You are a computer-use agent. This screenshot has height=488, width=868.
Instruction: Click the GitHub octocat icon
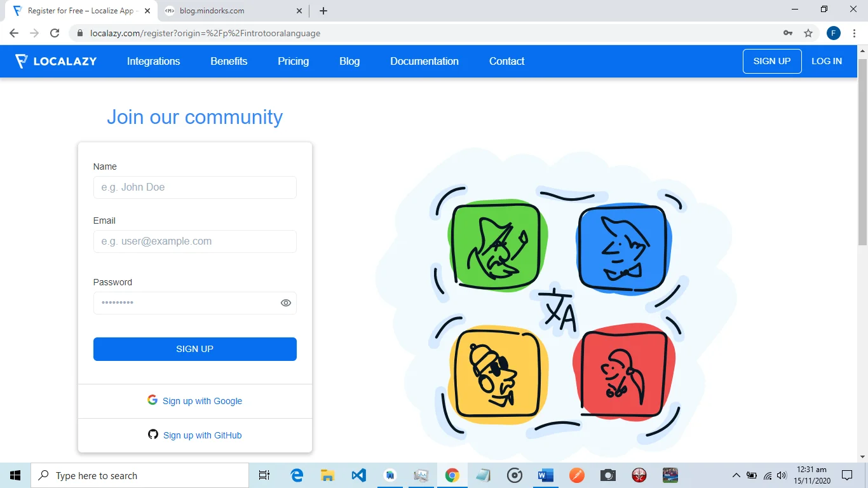153,434
